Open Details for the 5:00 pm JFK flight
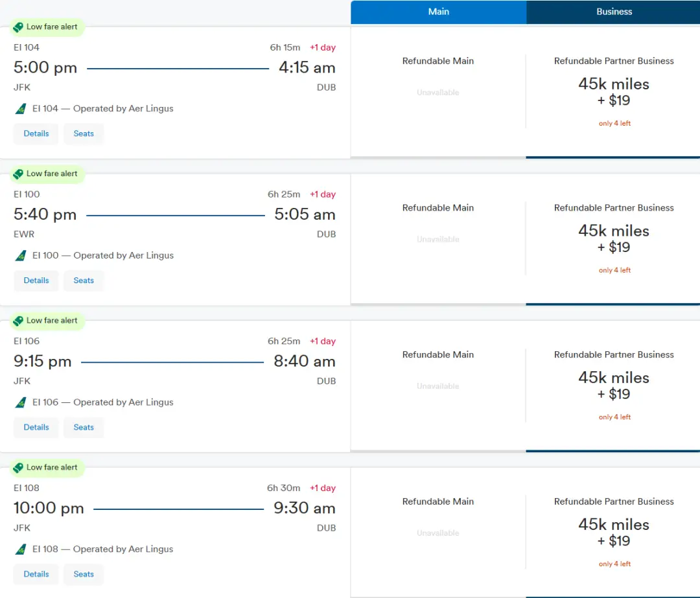 (x=36, y=134)
